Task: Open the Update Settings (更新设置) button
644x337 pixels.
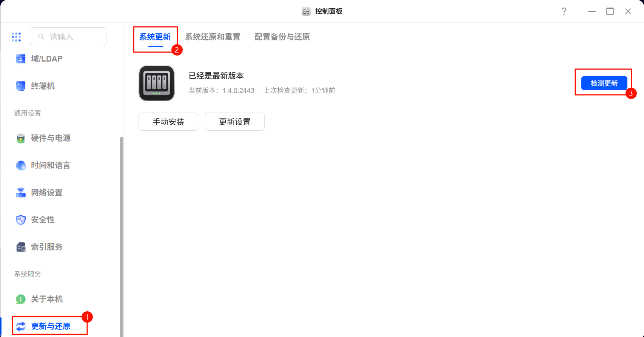Action: pyautogui.click(x=235, y=122)
